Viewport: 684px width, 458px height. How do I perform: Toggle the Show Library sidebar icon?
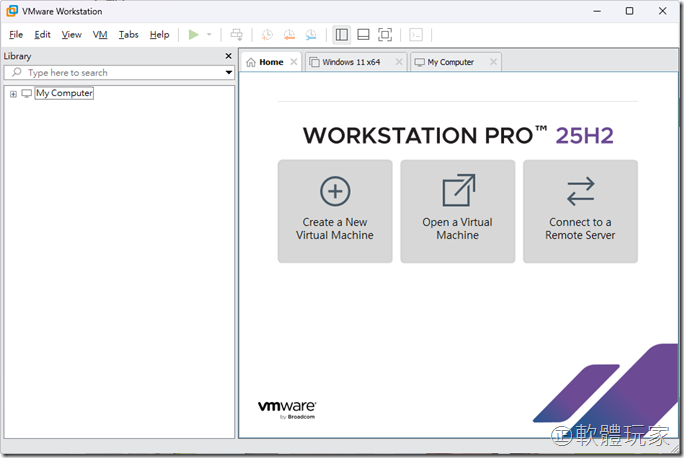[x=342, y=34]
